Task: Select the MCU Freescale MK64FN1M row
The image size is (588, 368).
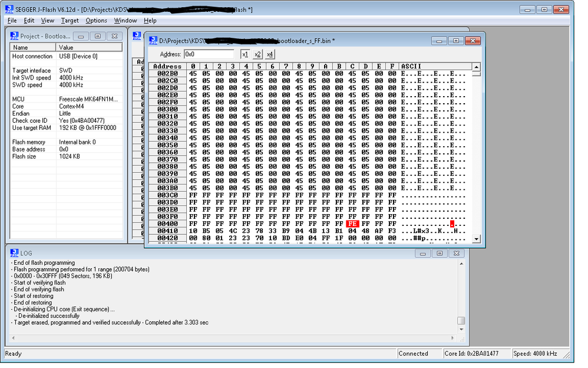Action: 67,99
